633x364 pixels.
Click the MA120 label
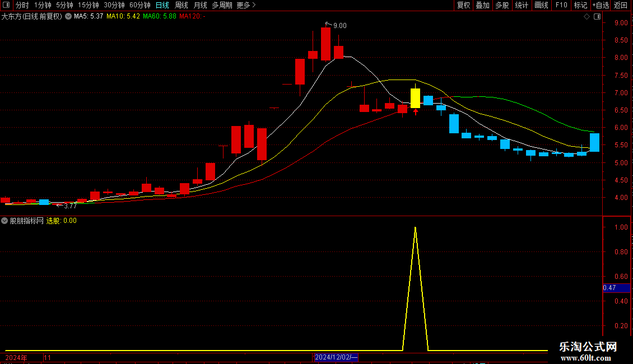click(192, 17)
